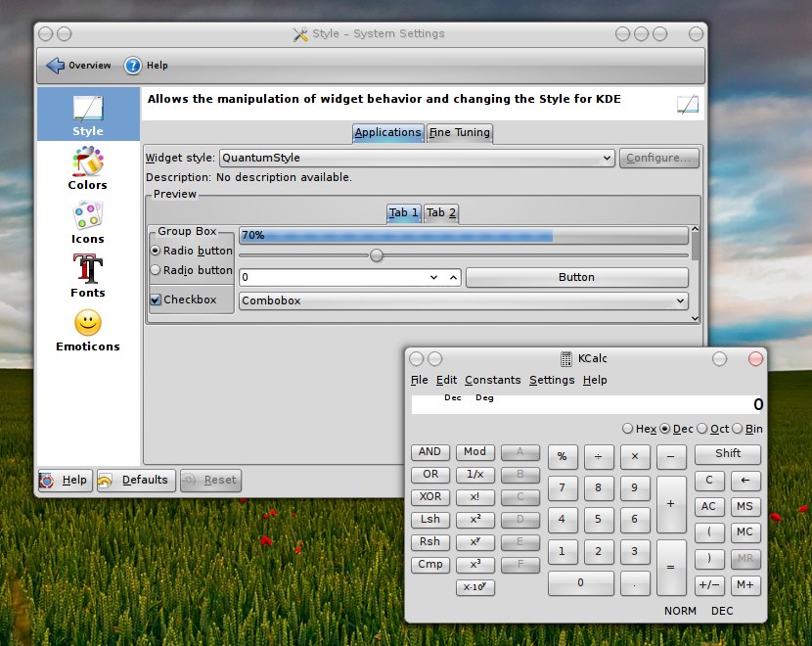This screenshot has height=646, width=812.
Task: Open the Help menu in KCalc
Action: tap(595, 380)
